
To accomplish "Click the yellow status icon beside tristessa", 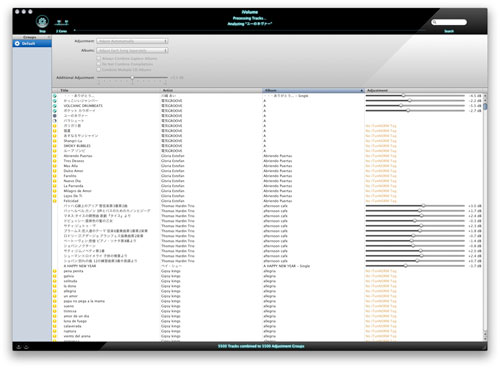I will [55, 311].
